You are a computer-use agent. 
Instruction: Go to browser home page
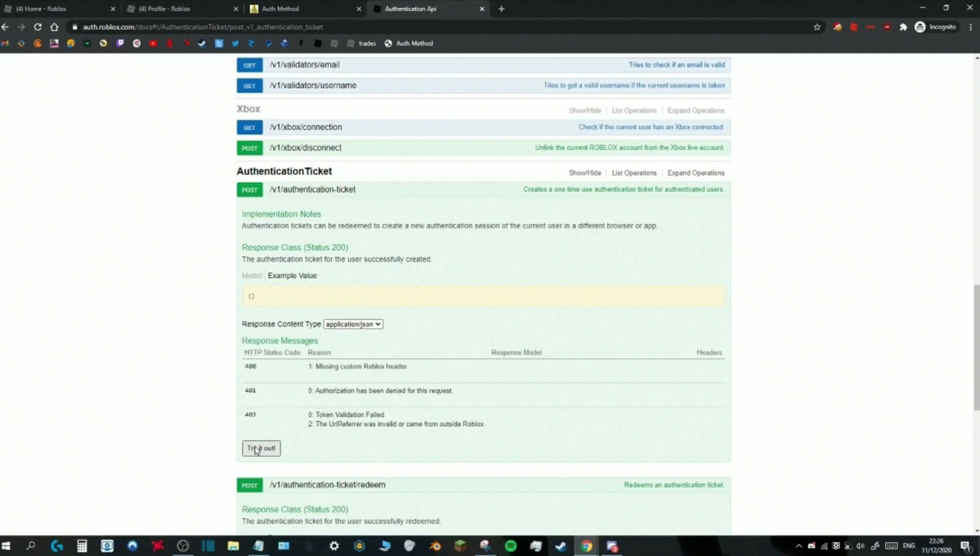54,27
